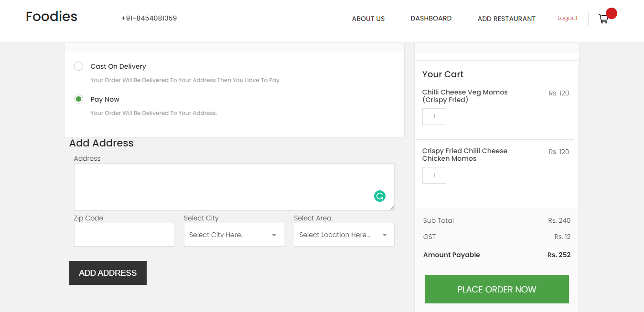644x312 pixels.
Task: Click phone number +91-8454081359
Action: coord(149,18)
